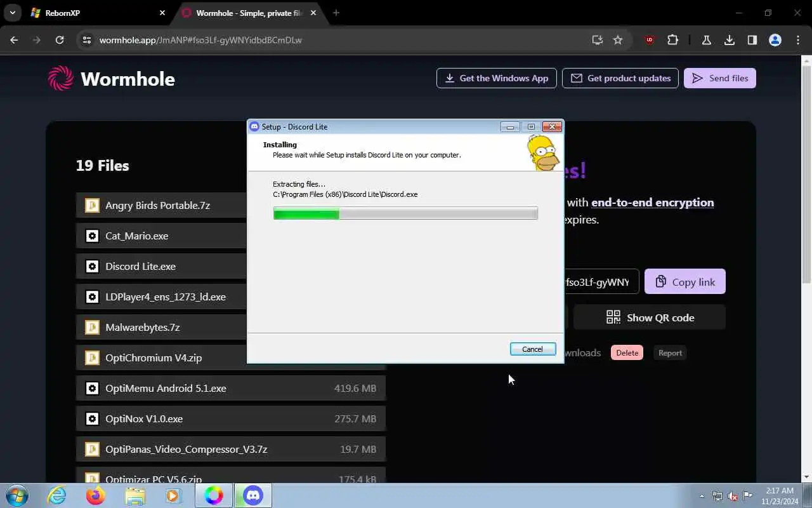
Task: Select OptiChromium V4.zip file name
Action: point(154,358)
